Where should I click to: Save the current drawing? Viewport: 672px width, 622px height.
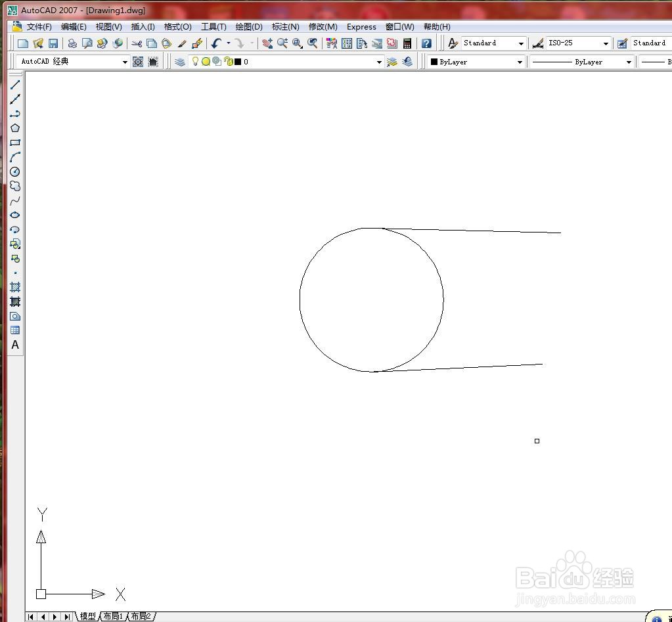[x=53, y=43]
